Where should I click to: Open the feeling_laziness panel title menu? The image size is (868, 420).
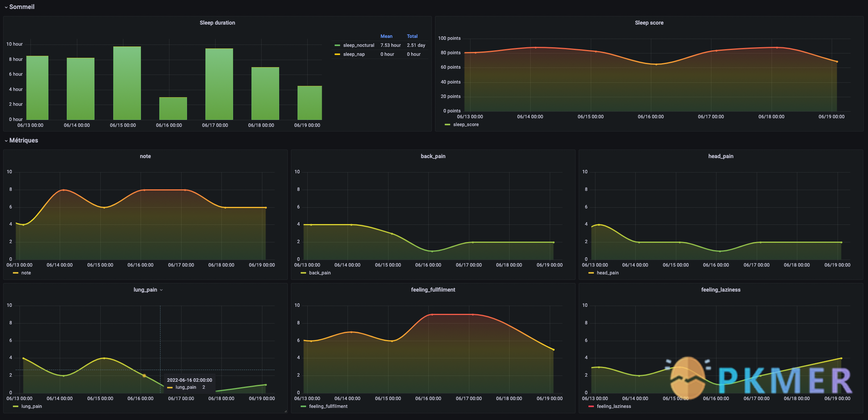pyautogui.click(x=721, y=290)
